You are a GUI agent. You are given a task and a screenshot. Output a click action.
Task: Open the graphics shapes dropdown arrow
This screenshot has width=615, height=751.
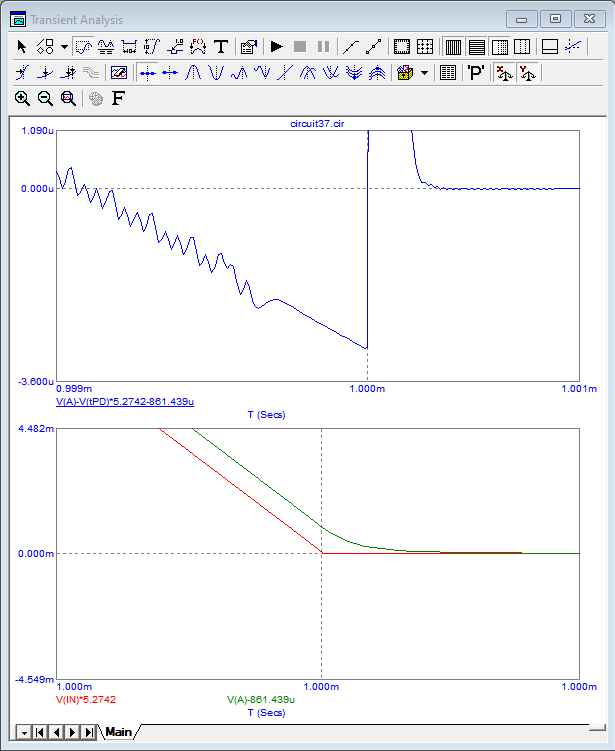coord(64,46)
